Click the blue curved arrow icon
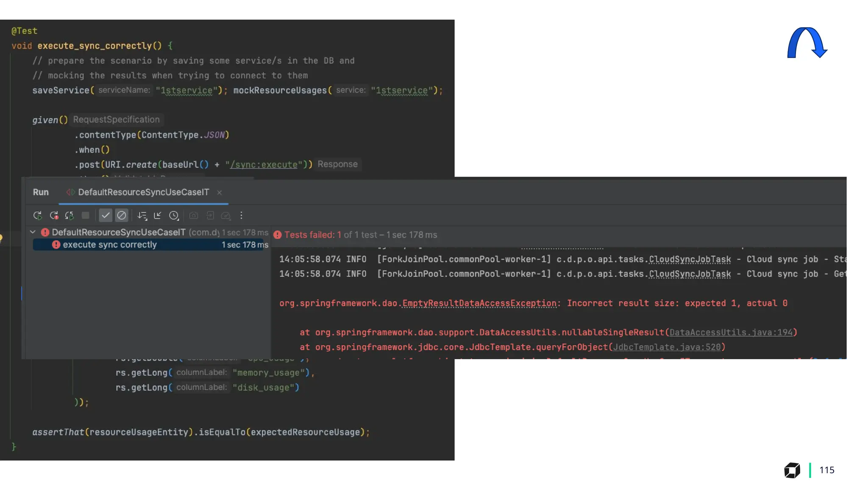This screenshot has width=868, height=488. (x=807, y=42)
